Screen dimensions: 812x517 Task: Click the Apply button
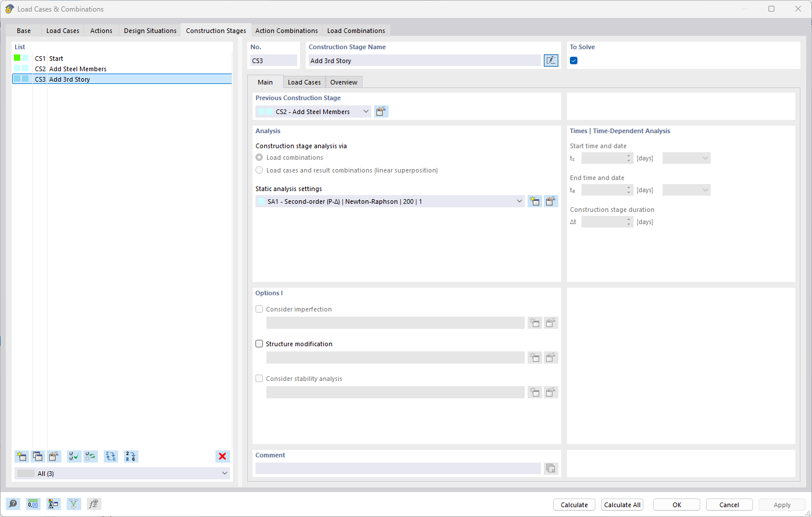(782, 505)
